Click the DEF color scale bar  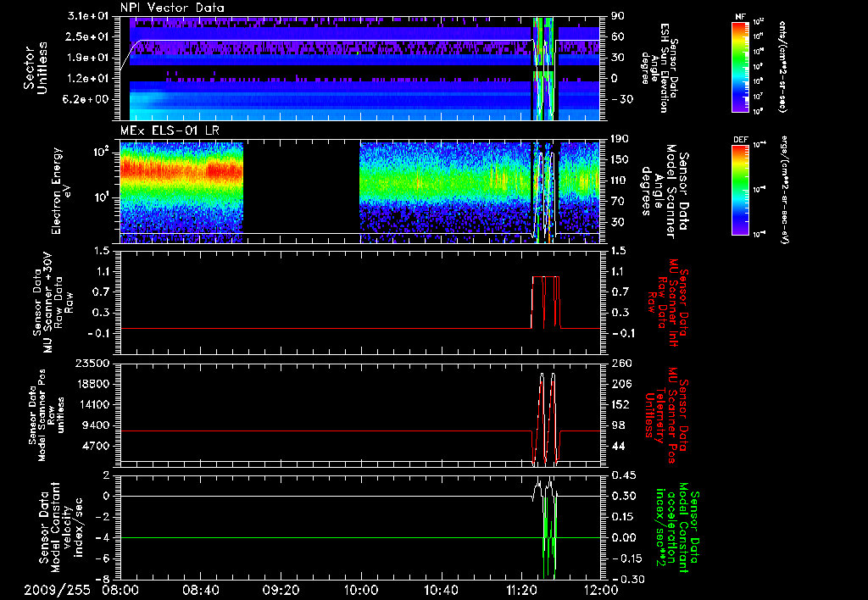tap(740, 189)
